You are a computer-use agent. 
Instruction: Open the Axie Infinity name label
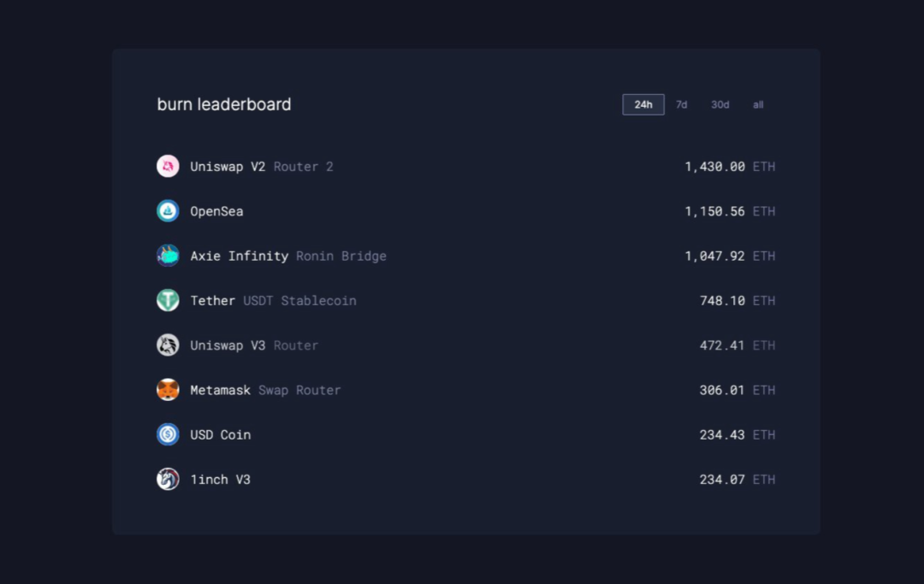[x=240, y=257]
